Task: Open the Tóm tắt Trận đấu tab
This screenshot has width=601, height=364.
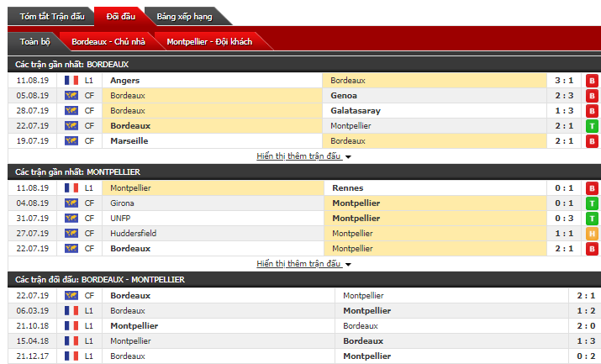Action: coord(52,17)
